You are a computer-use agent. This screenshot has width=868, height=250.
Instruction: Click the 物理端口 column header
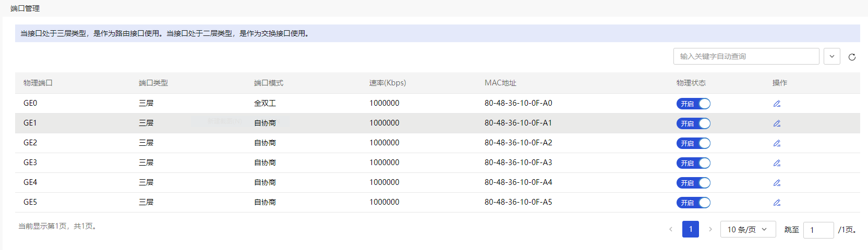(38, 83)
